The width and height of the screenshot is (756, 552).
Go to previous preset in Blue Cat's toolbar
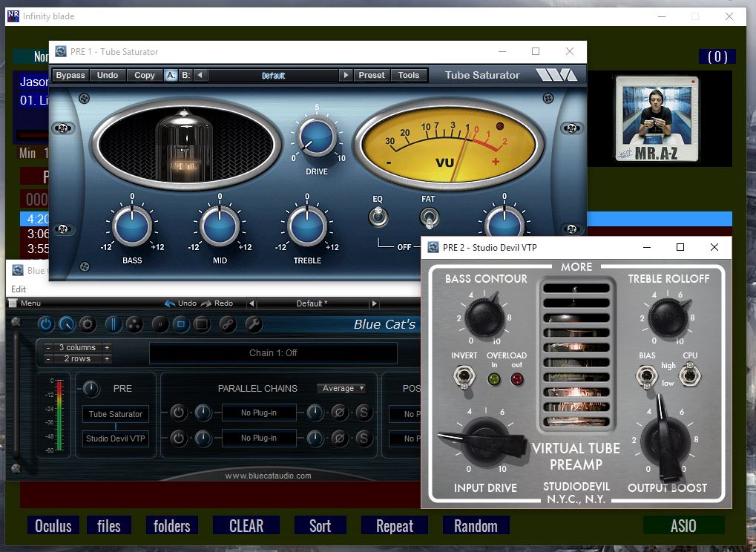click(252, 303)
